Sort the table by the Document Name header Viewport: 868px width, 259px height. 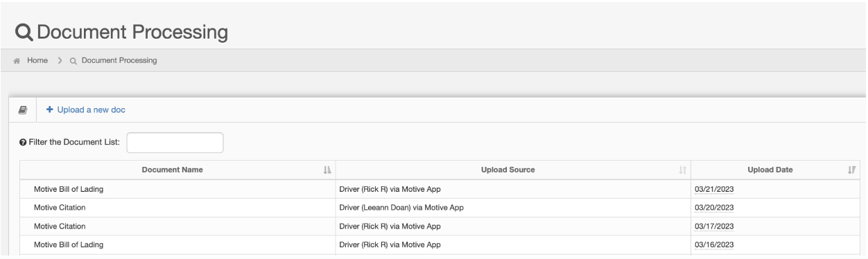177,170
